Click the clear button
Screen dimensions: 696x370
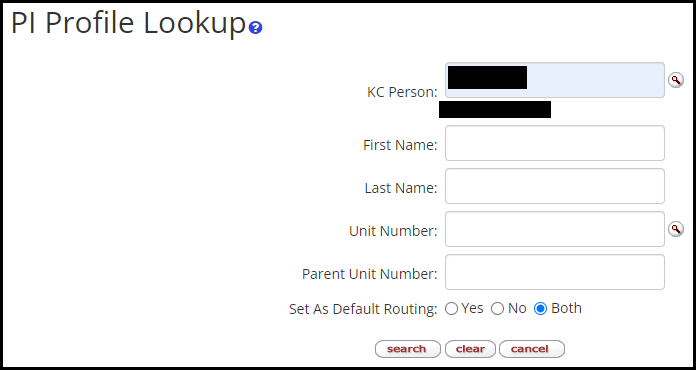[470, 349]
